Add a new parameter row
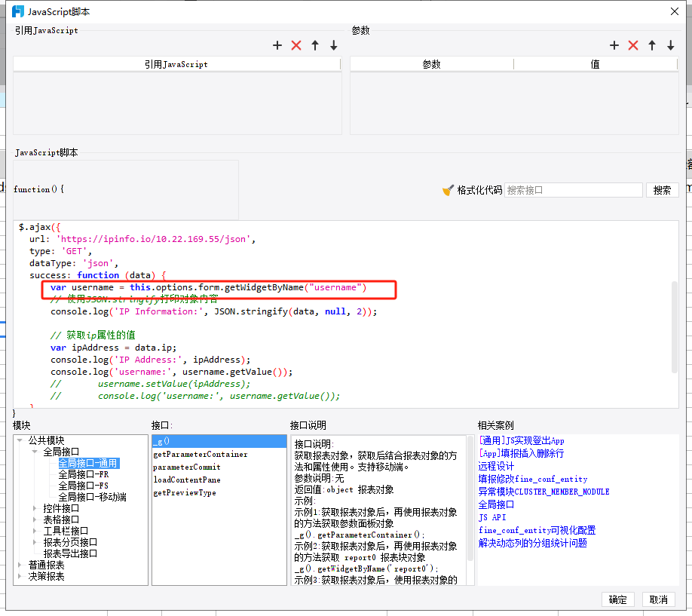This screenshot has height=616, width=692. (614, 46)
